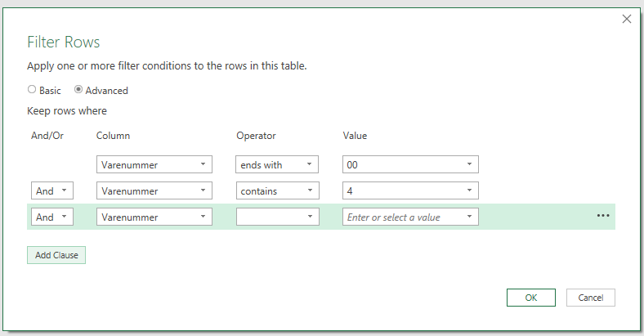Confirm the filter with OK
Image resolution: width=644 pixels, height=336 pixels.
[531, 298]
